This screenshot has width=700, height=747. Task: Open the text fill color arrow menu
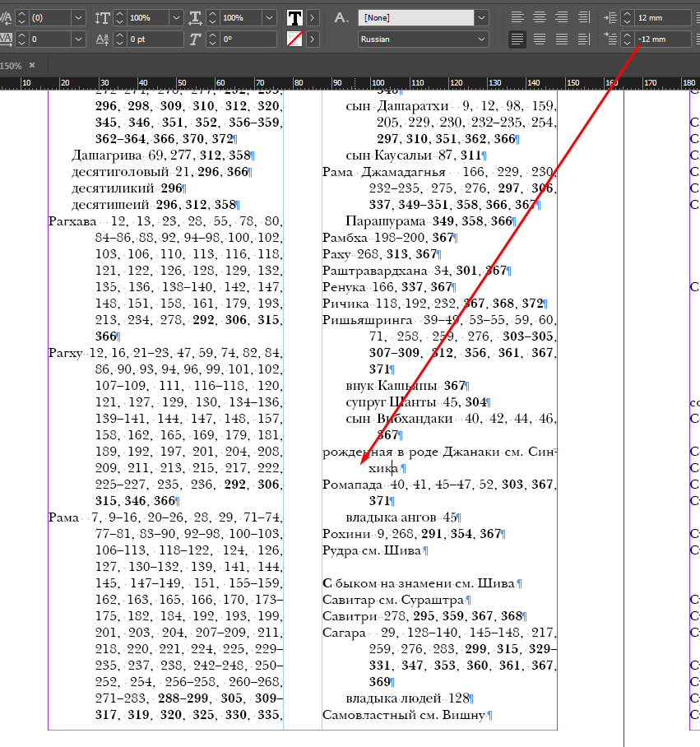click(x=313, y=17)
